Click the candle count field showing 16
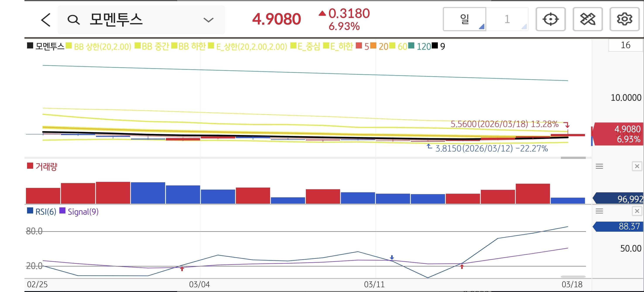The width and height of the screenshot is (644, 292). point(625,45)
